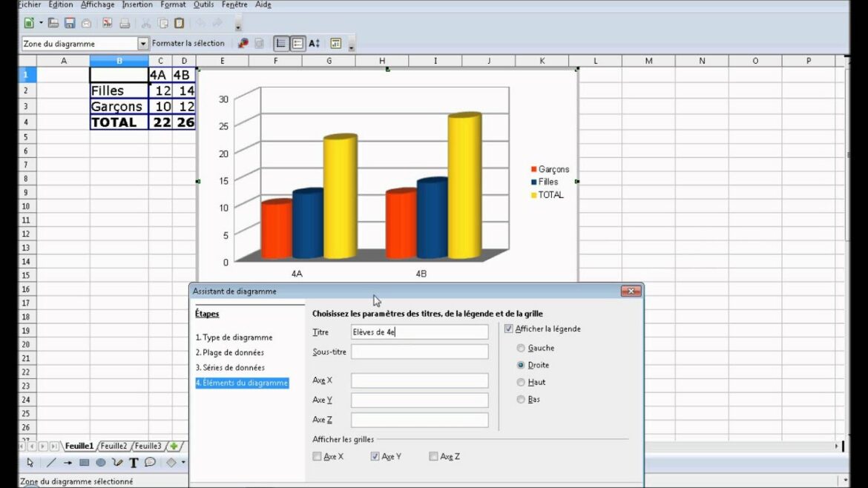Enable the Axe X grid checkbox

tap(318, 456)
